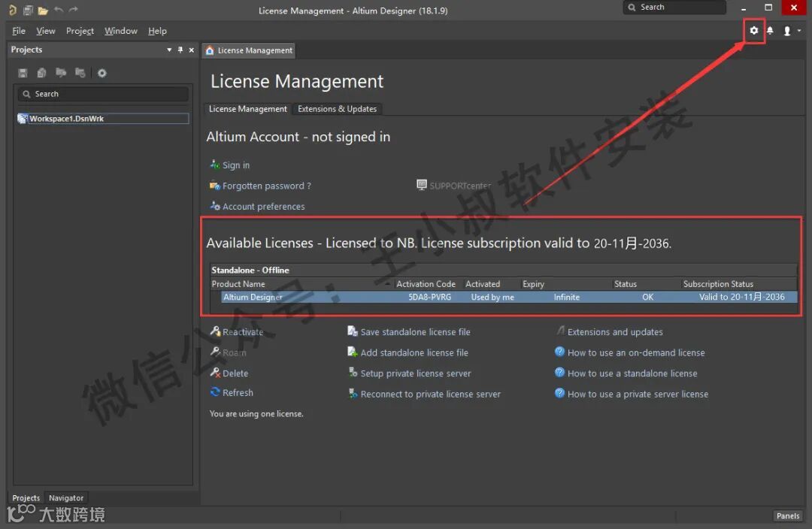Click the Panels button in status bar

tap(788, 515)
